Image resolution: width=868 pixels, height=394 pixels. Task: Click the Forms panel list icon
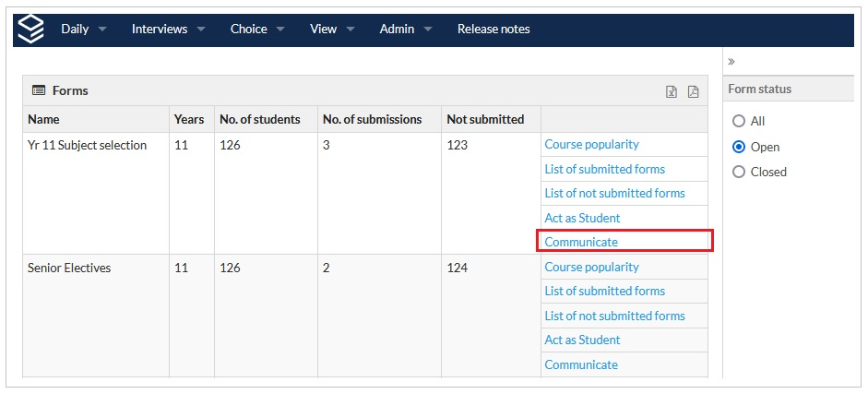(x=39, y=90)
